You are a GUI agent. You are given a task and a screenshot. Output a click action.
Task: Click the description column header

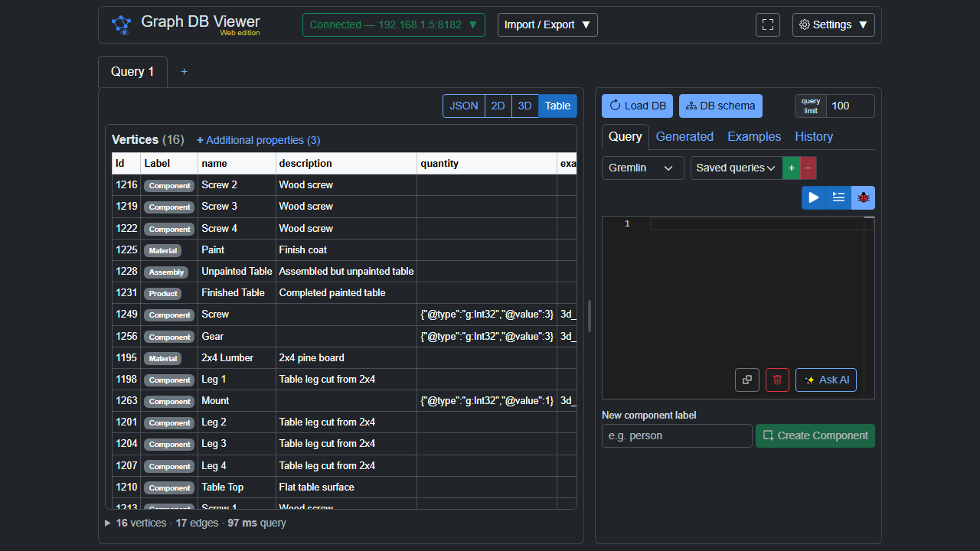pos(346,163)
